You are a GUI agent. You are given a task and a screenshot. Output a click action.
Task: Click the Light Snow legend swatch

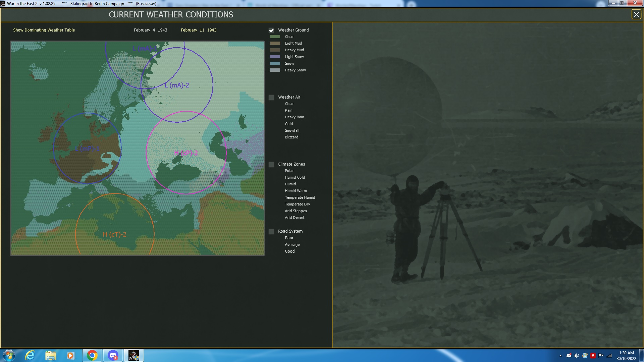coord(275,57)
